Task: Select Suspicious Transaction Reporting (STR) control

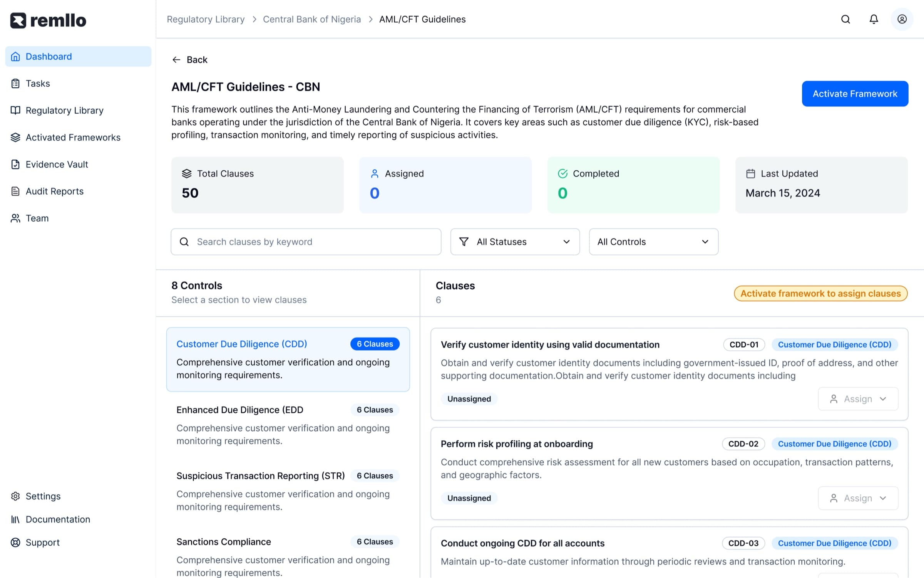Action: tap(288, 491)
